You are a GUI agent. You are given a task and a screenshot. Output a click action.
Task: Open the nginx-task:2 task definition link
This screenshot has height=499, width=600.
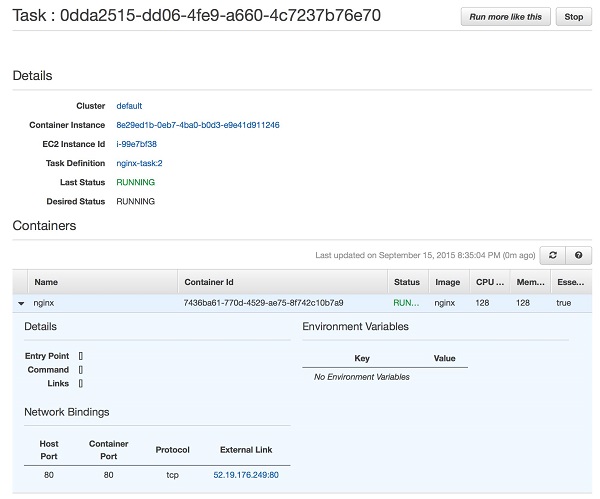pyautogui.click(x=139, y=163)
